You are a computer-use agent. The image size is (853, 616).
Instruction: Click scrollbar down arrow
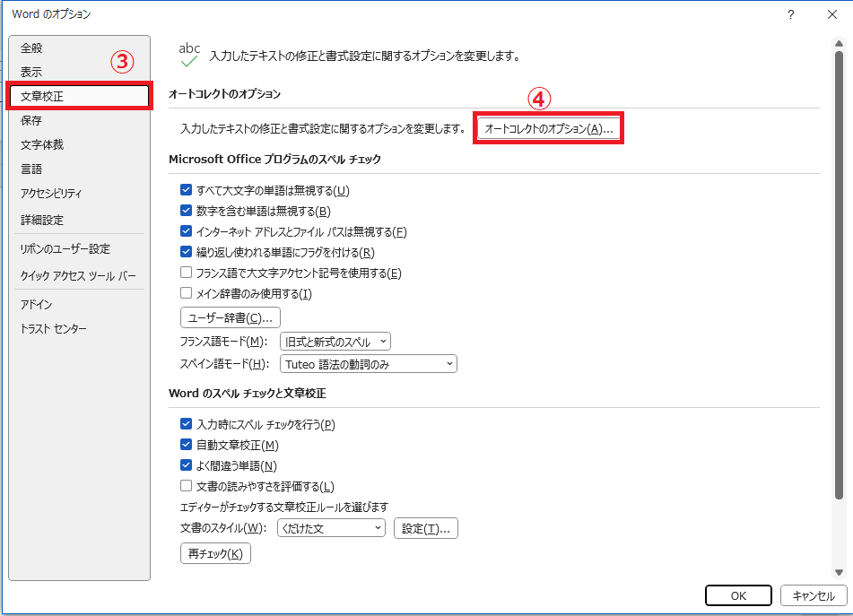pyautogui.click(x=839, y=572)
